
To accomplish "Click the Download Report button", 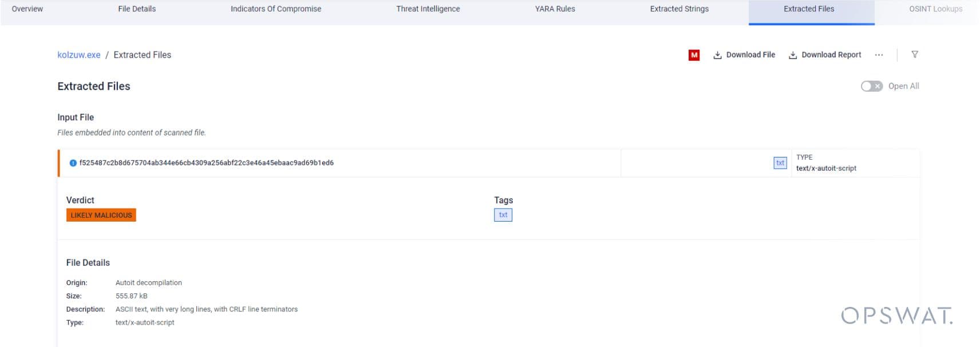I will click(x=825, y=55).
